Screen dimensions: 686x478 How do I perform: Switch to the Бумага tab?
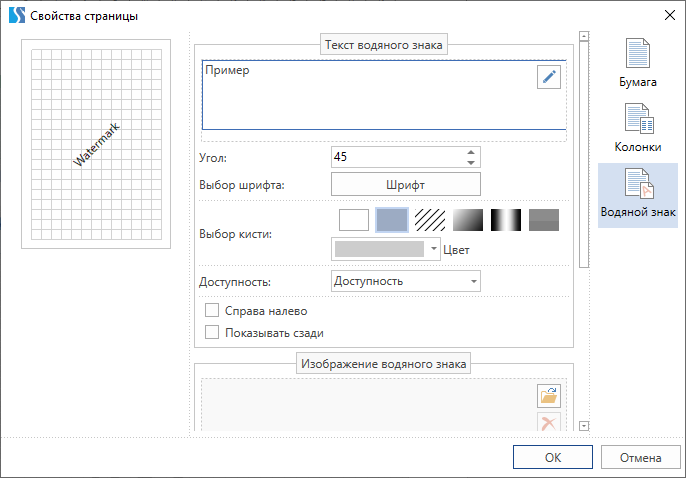point(638,64)
